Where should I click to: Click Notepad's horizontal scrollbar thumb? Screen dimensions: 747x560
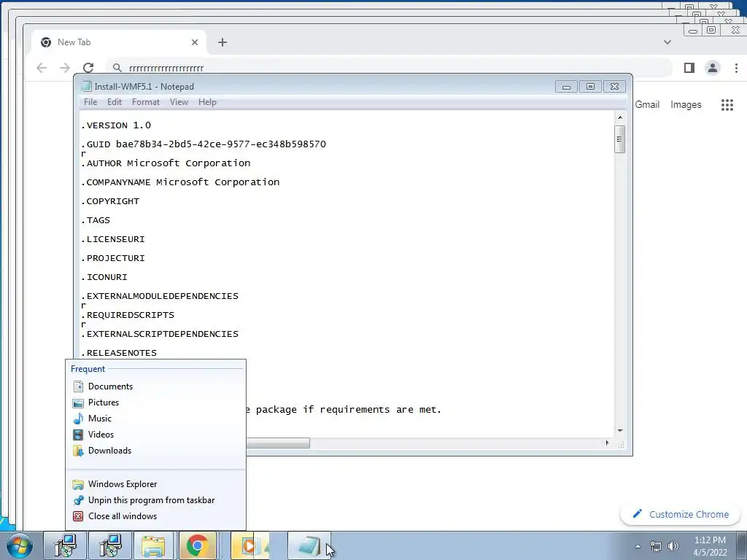278,443
